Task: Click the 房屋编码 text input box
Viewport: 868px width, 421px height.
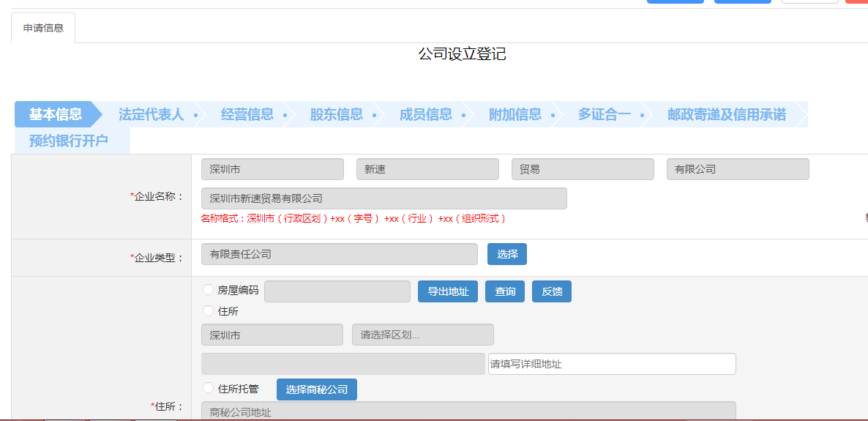Action: coord(337,291)
